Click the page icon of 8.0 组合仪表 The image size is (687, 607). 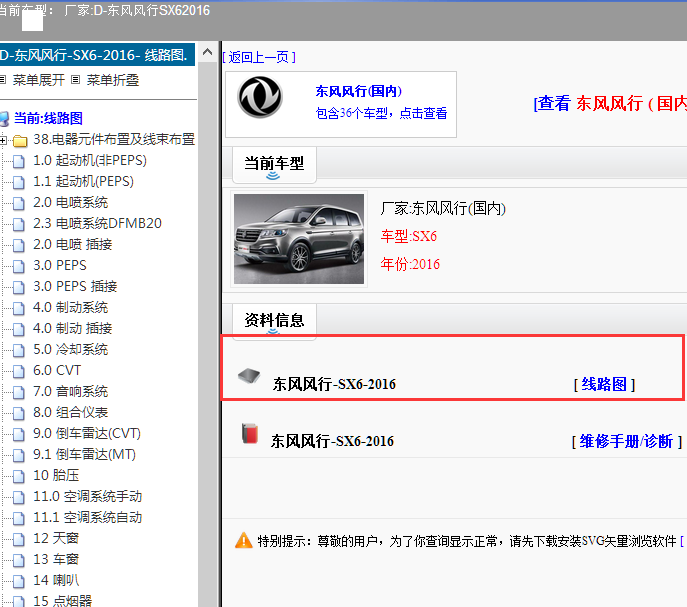(19, 414)
